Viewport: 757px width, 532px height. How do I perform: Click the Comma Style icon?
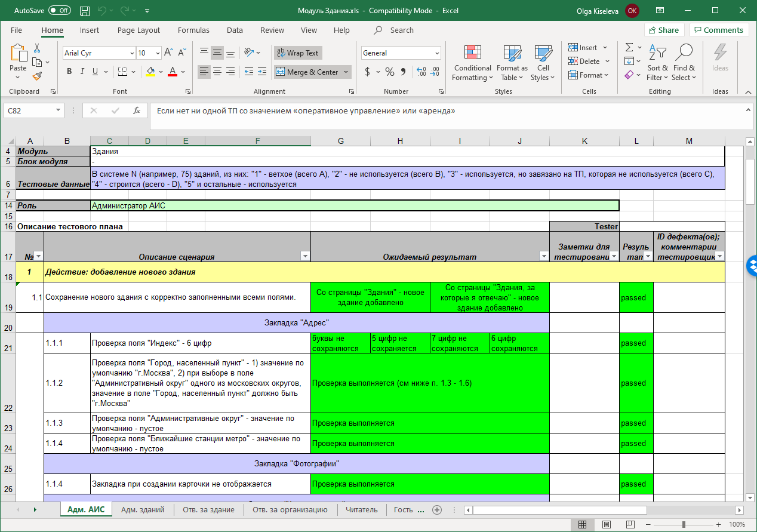click(404, 72)
